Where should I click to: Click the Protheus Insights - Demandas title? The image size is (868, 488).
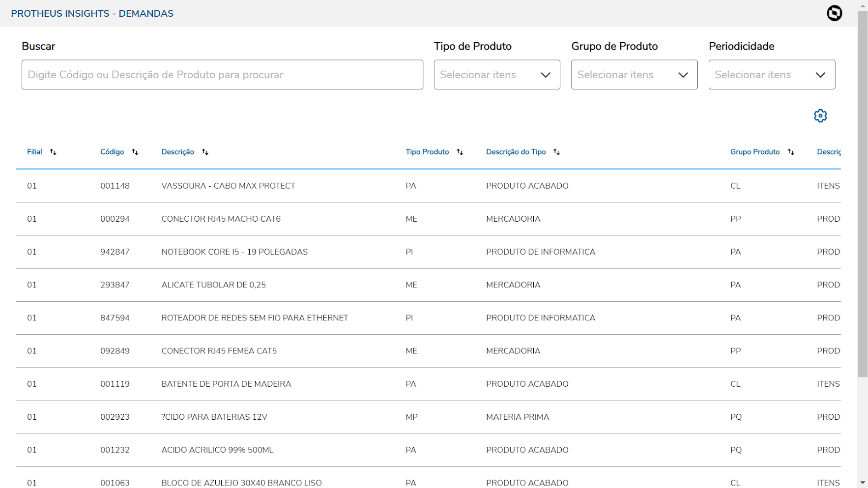pyautogui.click(x=92, y=14)
